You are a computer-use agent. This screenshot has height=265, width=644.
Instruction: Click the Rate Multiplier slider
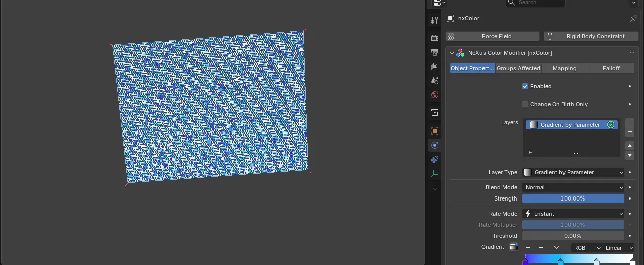pos(573,225)
